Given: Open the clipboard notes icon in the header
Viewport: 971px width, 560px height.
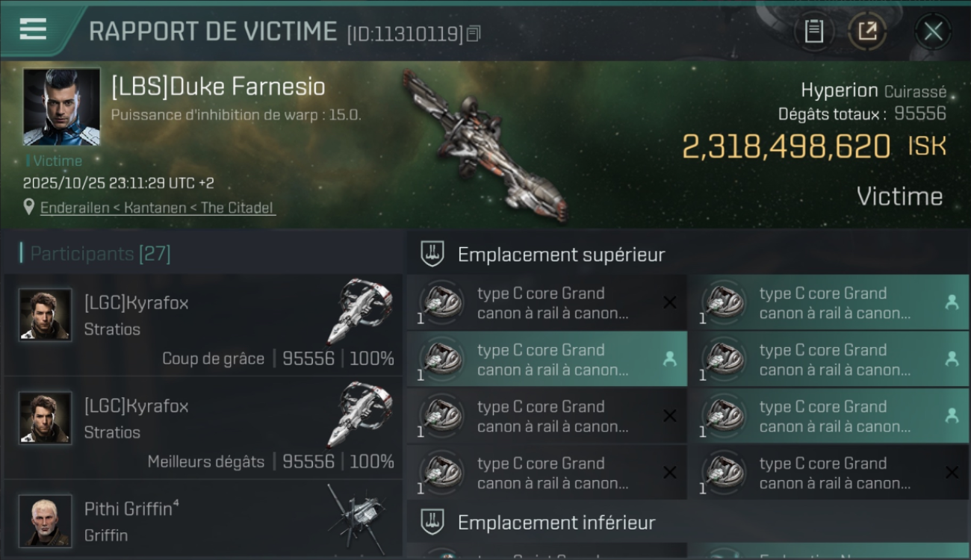Looking at the screenshot, I should point(814,31).
